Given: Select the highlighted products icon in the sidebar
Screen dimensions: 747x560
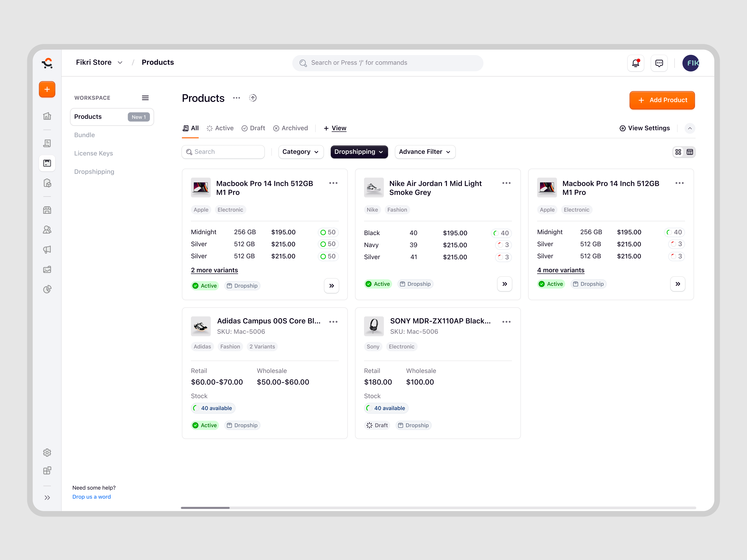Looking at the screenshot, I should [x=47, y=163].
